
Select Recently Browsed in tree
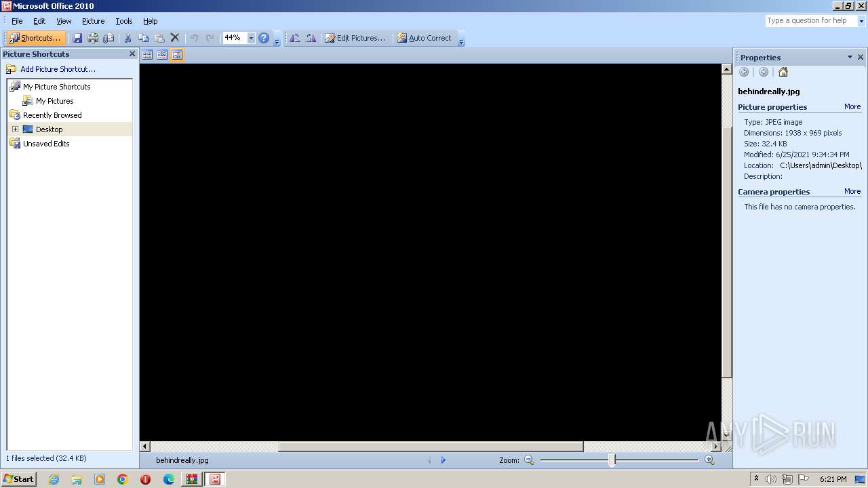(x=52, y=115)
